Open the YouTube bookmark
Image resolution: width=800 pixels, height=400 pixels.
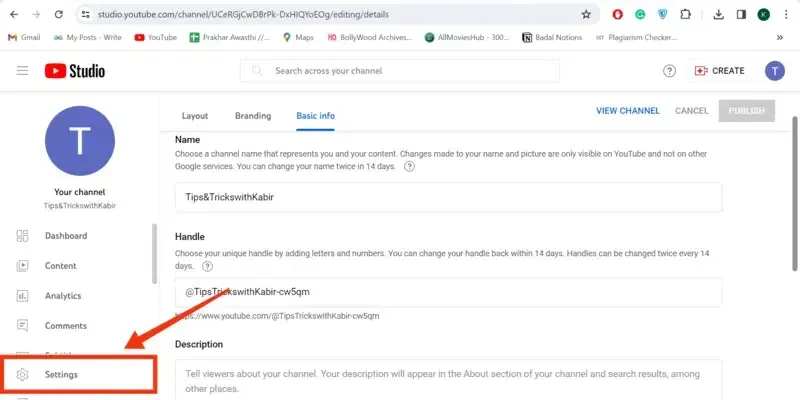(156, 37)
